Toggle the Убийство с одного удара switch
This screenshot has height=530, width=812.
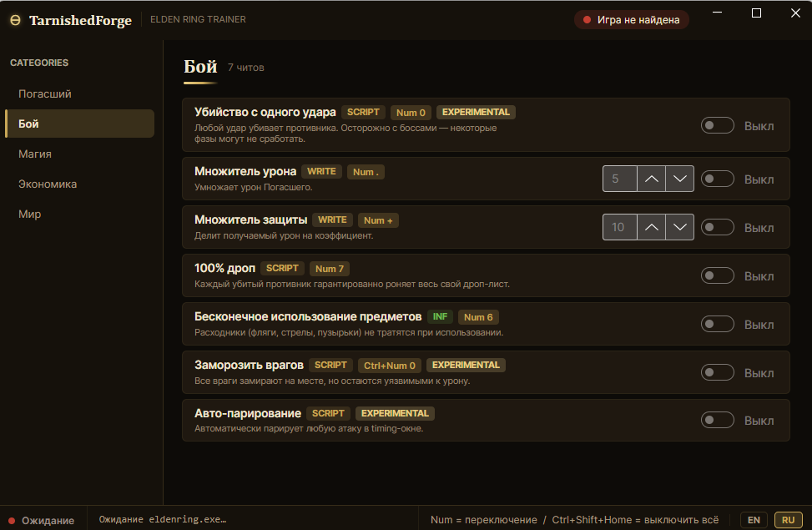[x=717, y=125]
